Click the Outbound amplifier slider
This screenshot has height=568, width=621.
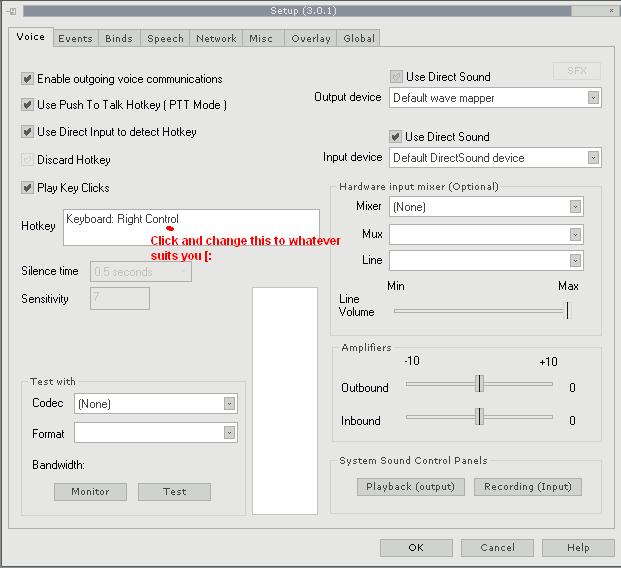click(479, 384)
